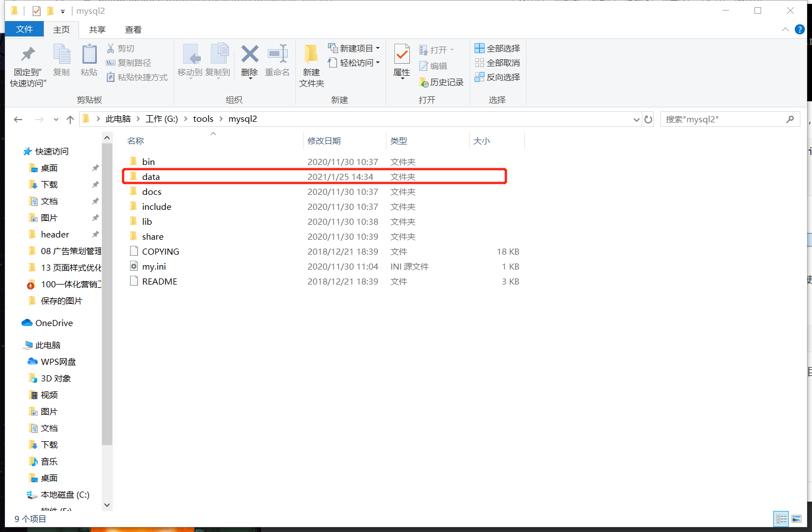Click the Delete X icon
812x532 pixels.
point(249,54)
